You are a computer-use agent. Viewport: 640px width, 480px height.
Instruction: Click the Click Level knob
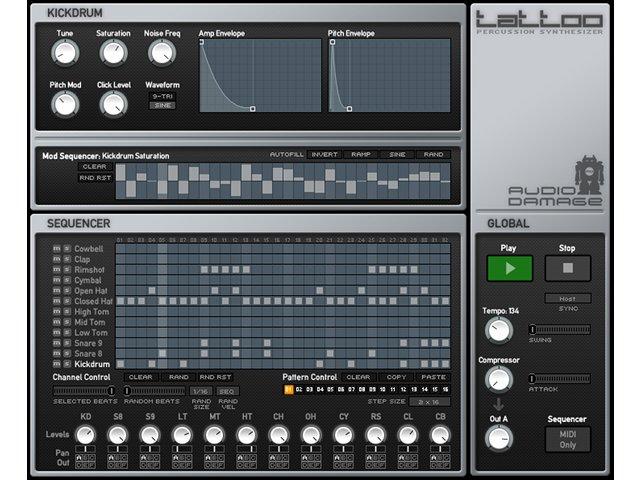click(x=114, y=103)
